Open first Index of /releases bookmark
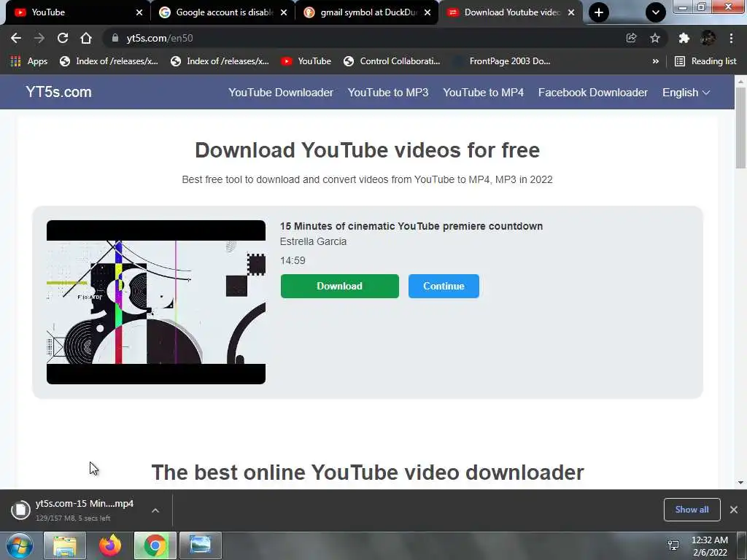The width and height of the screenshot is (747, 560). click(109, 61)
